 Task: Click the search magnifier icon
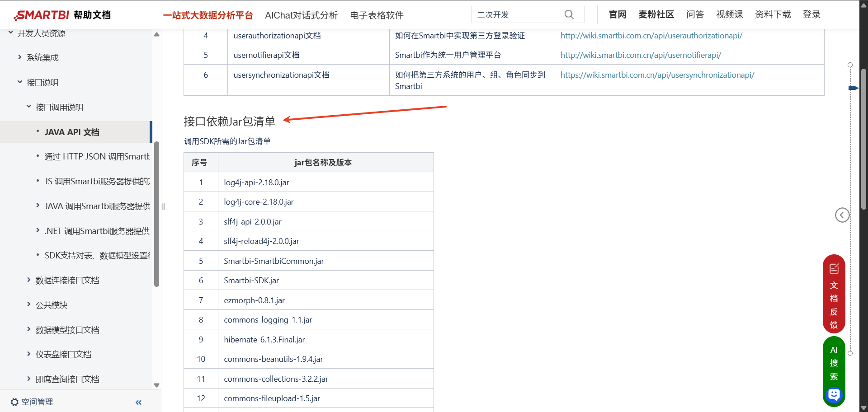pyautogui.click(x=569, y=14)
